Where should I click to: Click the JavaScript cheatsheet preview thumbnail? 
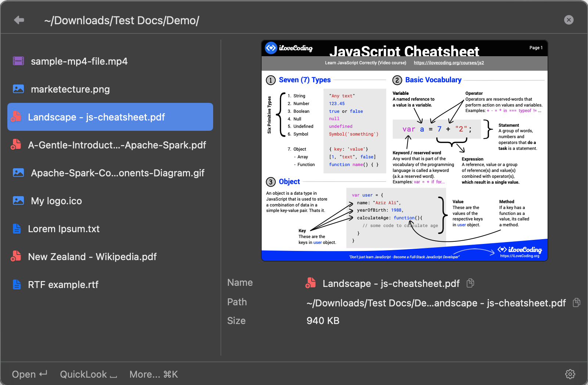click(404, 151)
